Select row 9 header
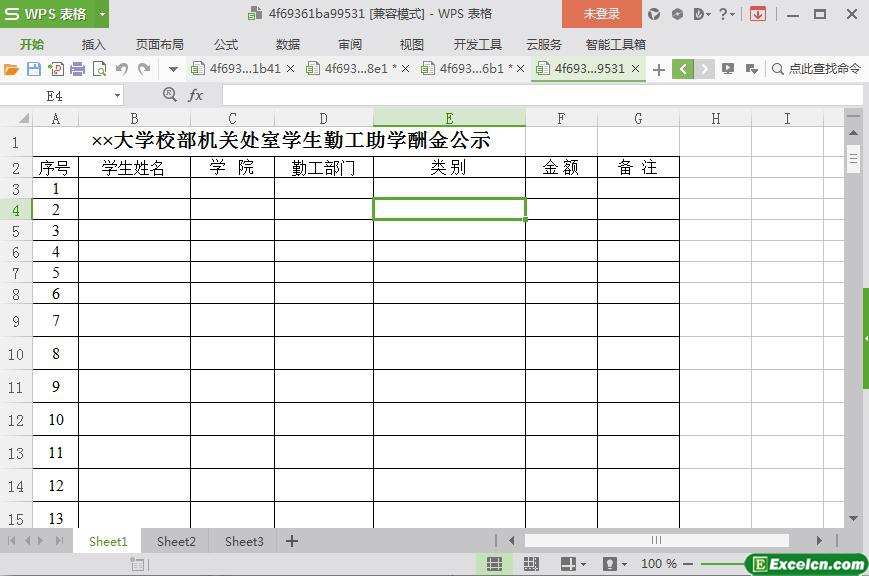 16,320
